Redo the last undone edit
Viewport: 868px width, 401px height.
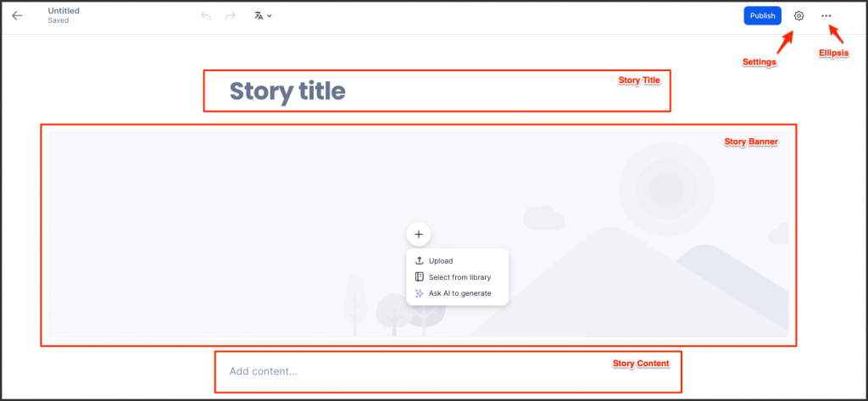(231, 15)
